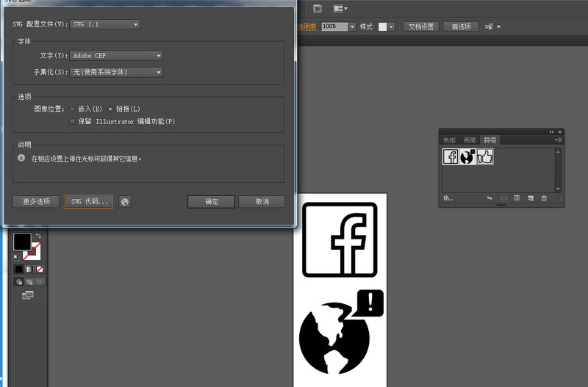Click the Delete Symbol trash icon
Screen dimensions: 588x387
tap(544, 198)
